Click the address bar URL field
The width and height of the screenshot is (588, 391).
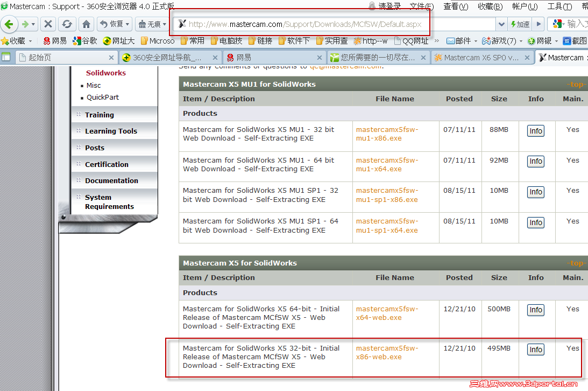pyautogui.click(x=334, y=24)
